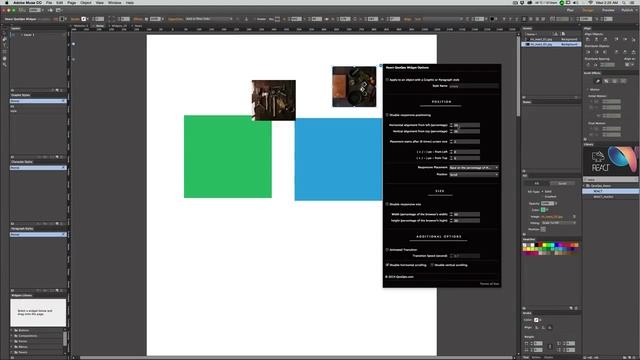The width and height of the screenshot is (640, 360).
Task: Click stroke weight link icon
Action: [550, 347]
